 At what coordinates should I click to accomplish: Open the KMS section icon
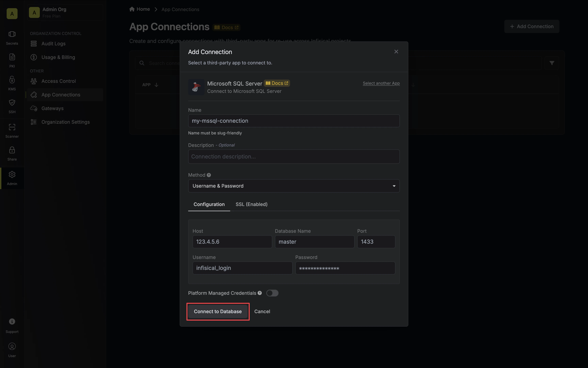point(12,80)
